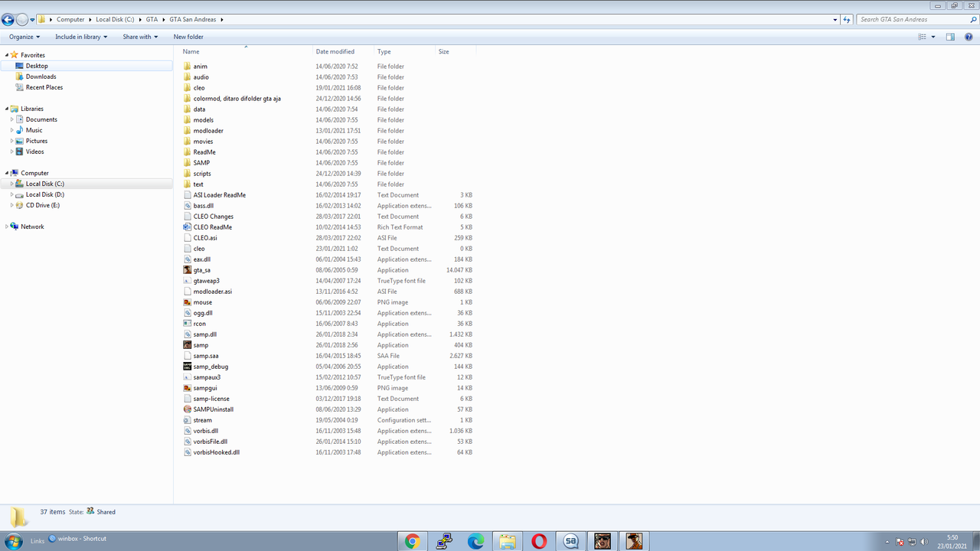The height and width of the screenshot is (551, 980).
Task: Open the Organize dropdown menu
Action: 24,37
